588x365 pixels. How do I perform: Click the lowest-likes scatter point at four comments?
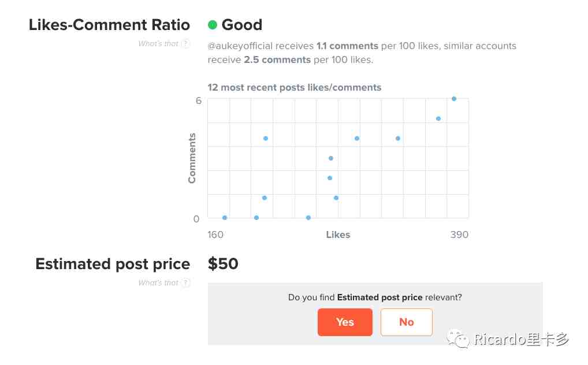click(x=266, y=139)
